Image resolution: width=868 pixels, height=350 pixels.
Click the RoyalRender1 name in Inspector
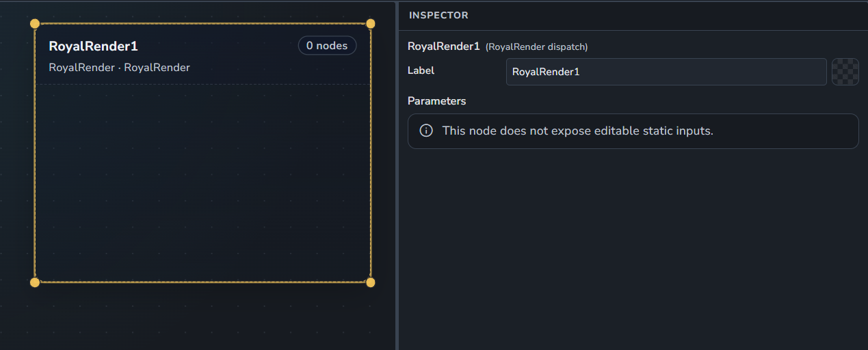444,46
